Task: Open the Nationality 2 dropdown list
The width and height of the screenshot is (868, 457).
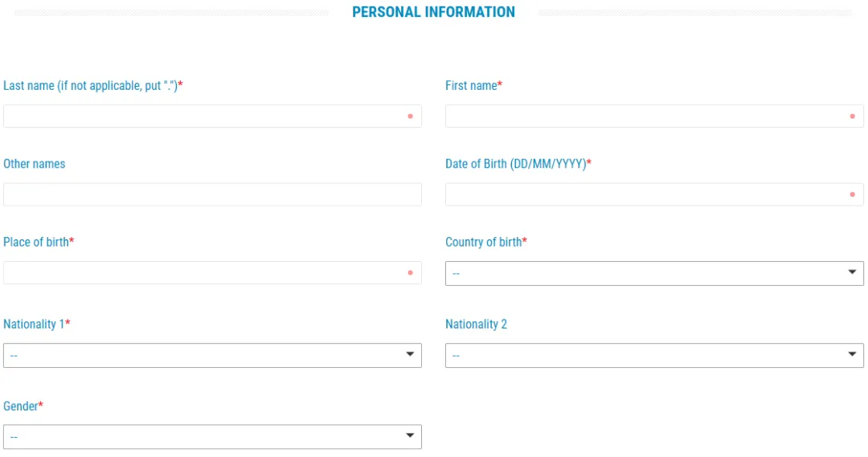Action: click(x=654, y=355)
